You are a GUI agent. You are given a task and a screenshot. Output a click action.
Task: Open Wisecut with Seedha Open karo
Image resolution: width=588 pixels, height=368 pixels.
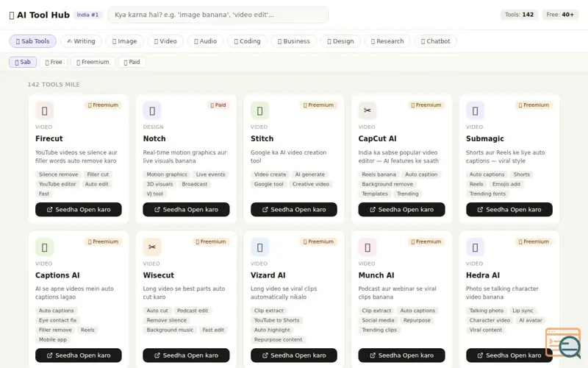click(186, 355)
